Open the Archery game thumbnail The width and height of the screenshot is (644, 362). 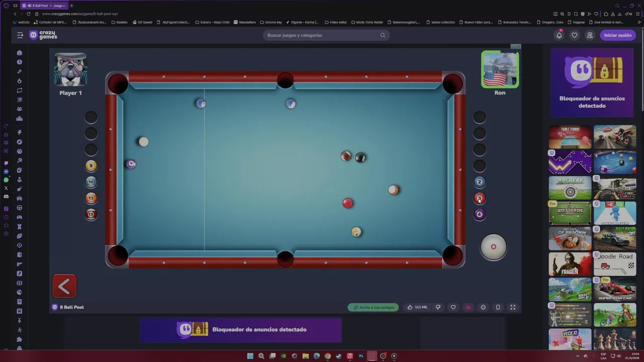point(570,188)
